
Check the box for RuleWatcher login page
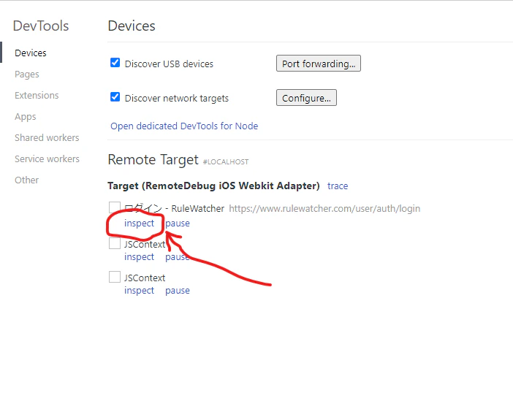pos(115,207)
